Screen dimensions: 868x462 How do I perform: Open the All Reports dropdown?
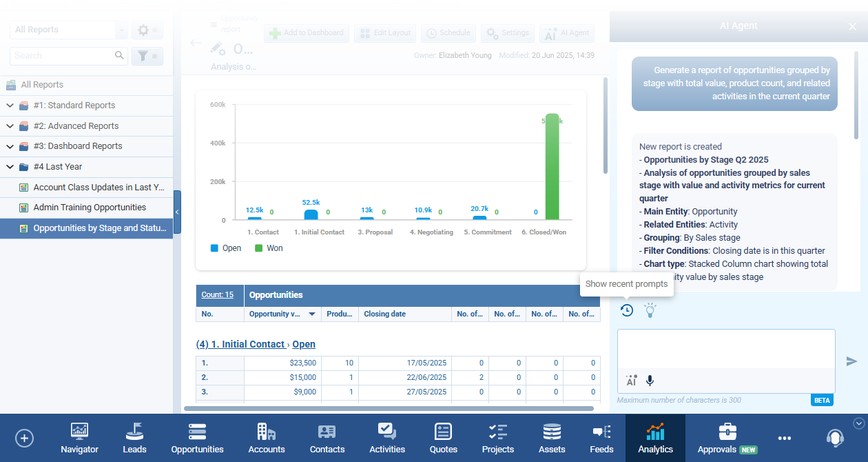[x=121, y=30]
